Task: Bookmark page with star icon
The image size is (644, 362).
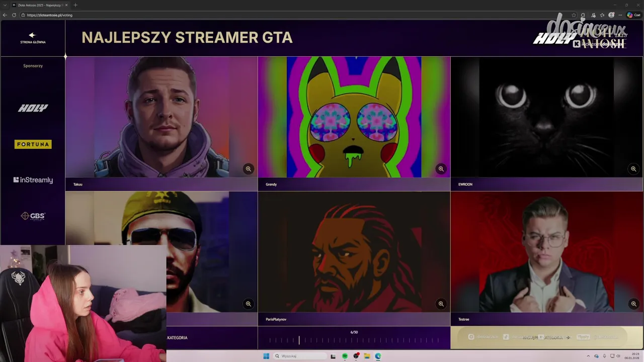Action: (574, 15)
